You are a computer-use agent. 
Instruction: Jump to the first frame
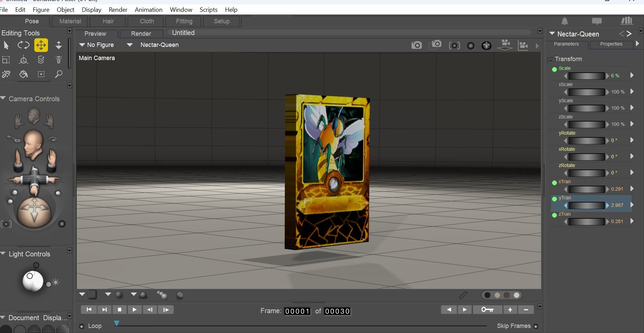coord(89,310)
